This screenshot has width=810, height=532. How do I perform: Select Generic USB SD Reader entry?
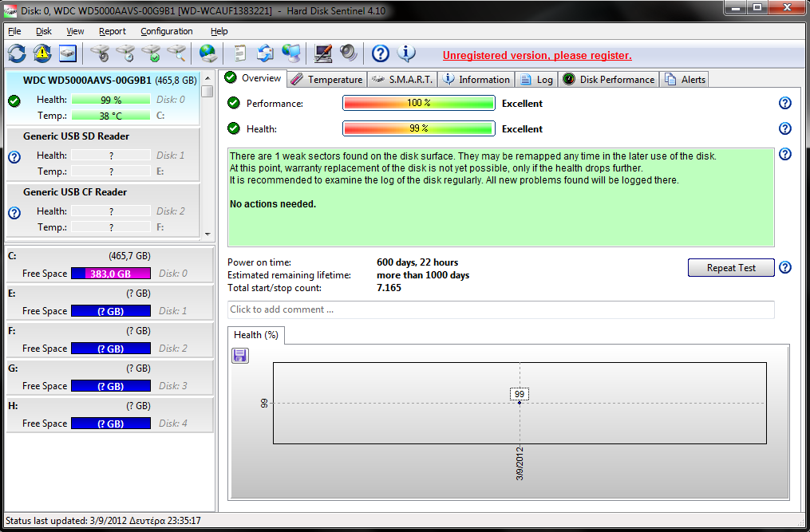102,154
